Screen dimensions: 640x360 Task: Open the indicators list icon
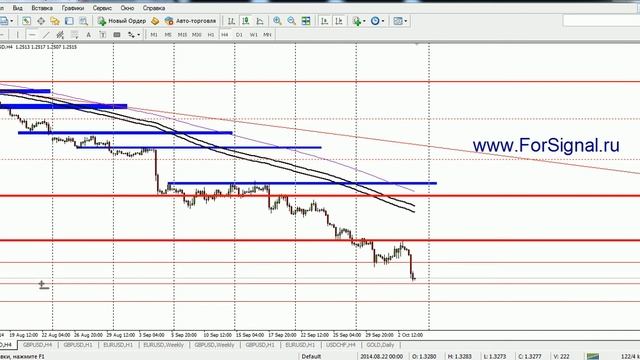(357, 21)
